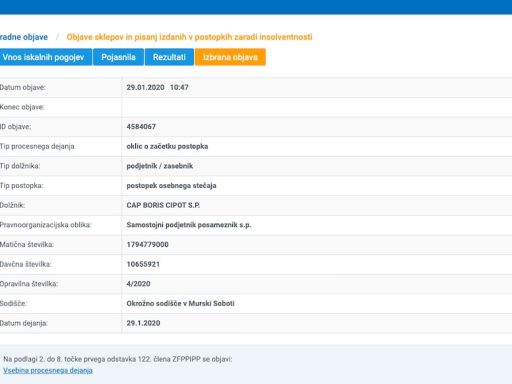Select the publication date '29.01.2020 10:47'
The height and width of the screenshot is (384, 512).
coord(157,87)
